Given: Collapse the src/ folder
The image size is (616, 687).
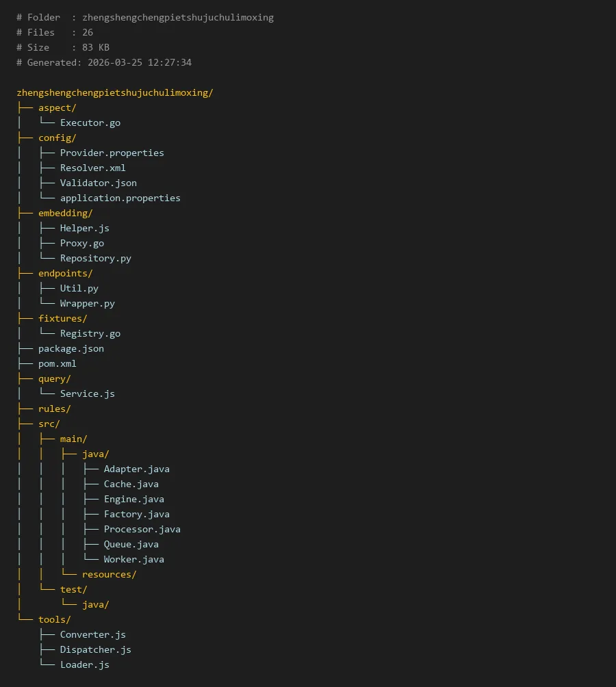Looking at the screenshot, I should pyautogui.click(x=49, y=424).
